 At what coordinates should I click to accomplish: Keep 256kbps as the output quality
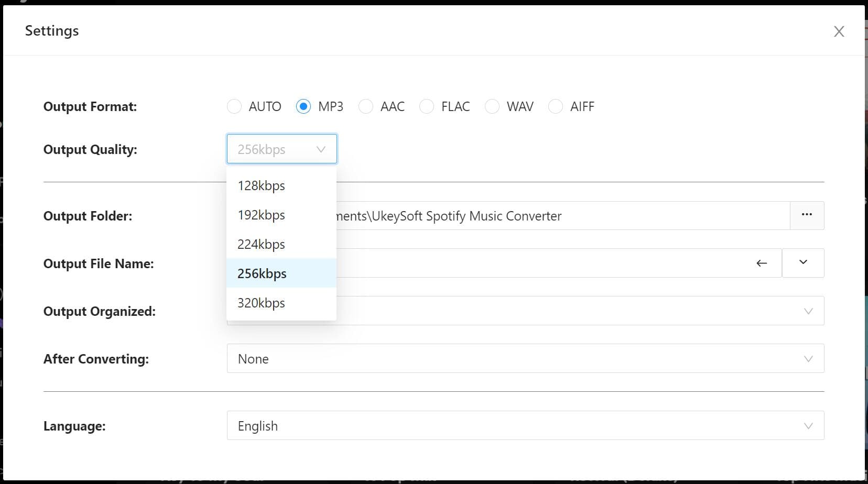262,273
